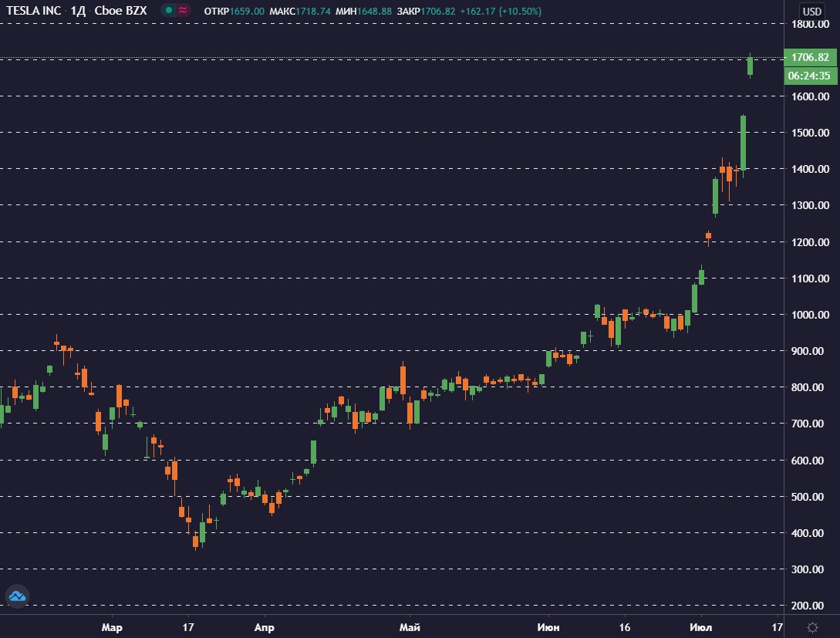840x638 pixels.
Task: Click the 1400.00 price scale label
Action: (810, 169)
